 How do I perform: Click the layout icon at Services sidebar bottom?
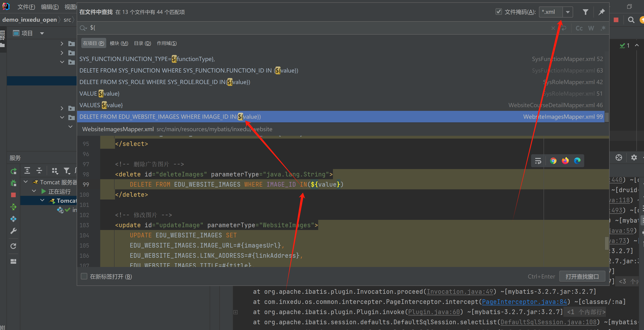coord(13,261)
